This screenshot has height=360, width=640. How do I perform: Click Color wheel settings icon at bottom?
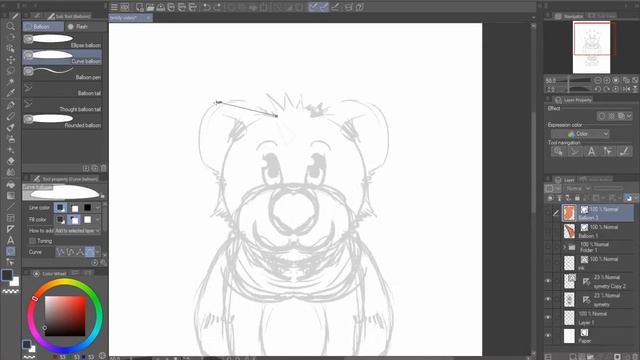pos(102,356)
